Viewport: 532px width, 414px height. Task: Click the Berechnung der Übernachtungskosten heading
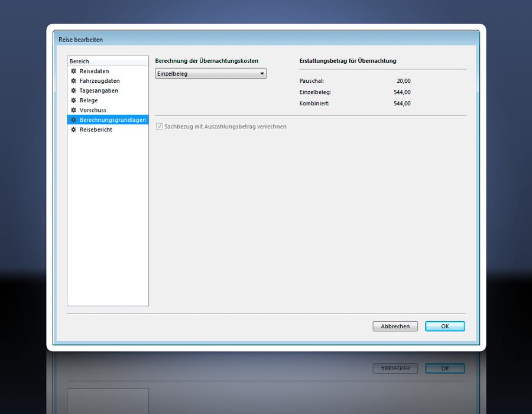(x=207, y=61)
